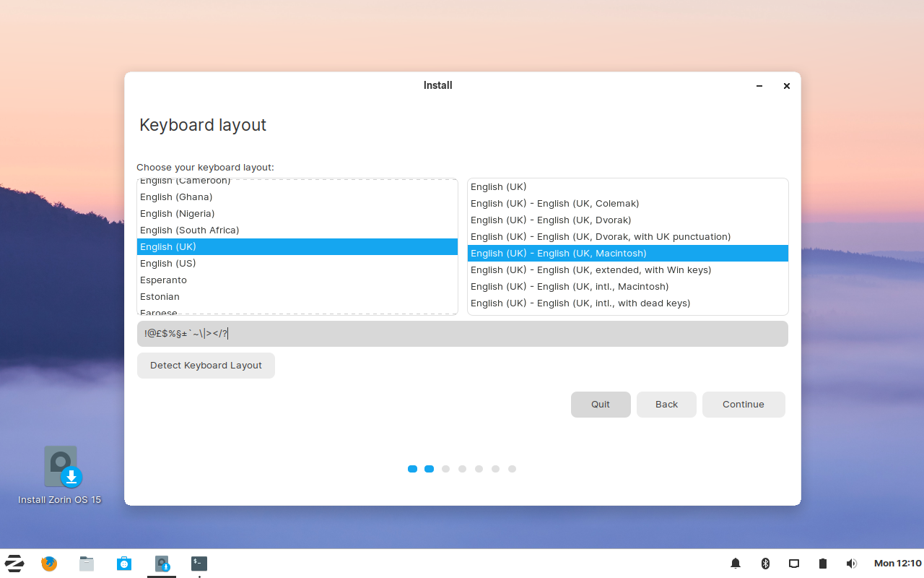Open the Files manager in taskbar

point(87,564)
